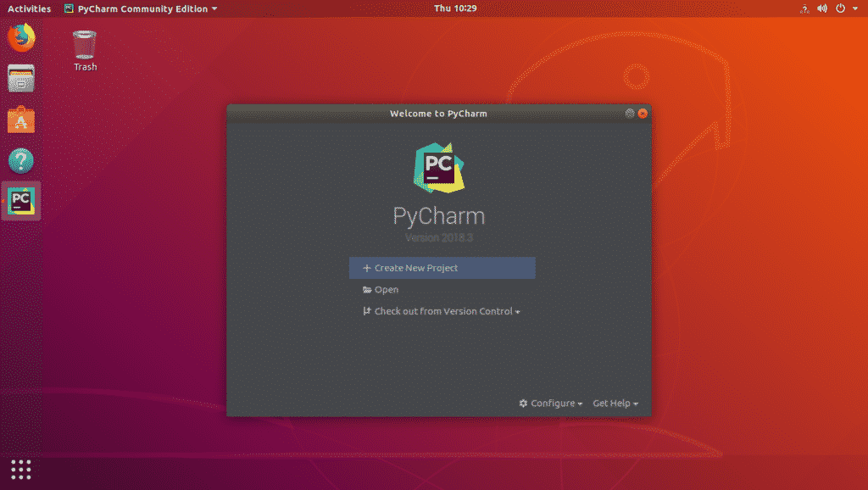868x490 pixels.
Task: Click the gear icon on the Welcome titlebar
Action: [629, 113]
